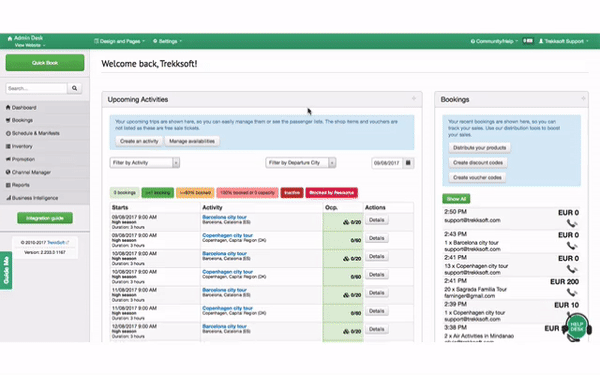
Task: Open Bookings in the sidebar
Action: point(45,120)
